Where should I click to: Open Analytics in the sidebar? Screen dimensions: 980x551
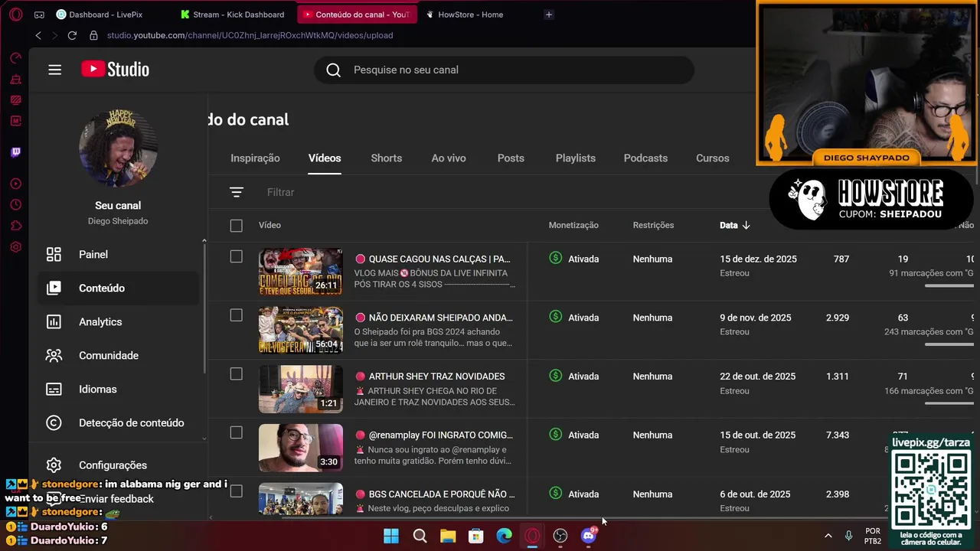click(119, 321)
